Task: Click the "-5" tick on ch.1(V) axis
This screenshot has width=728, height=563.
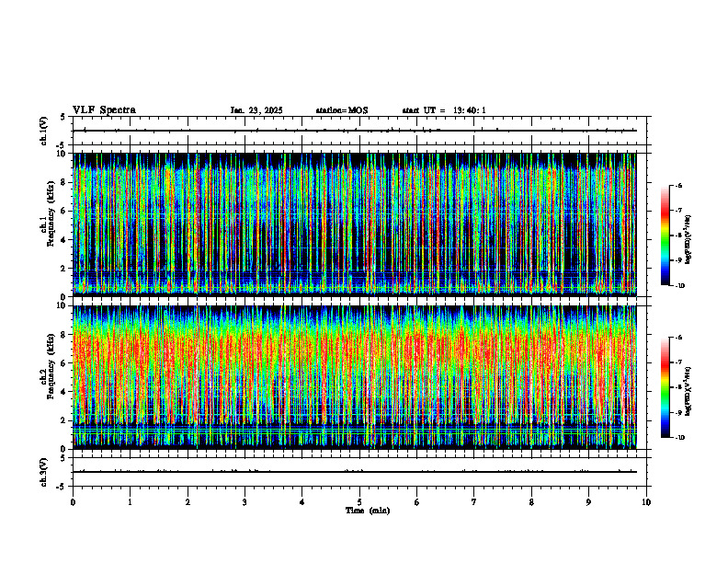Action: [x=62, y=145]
